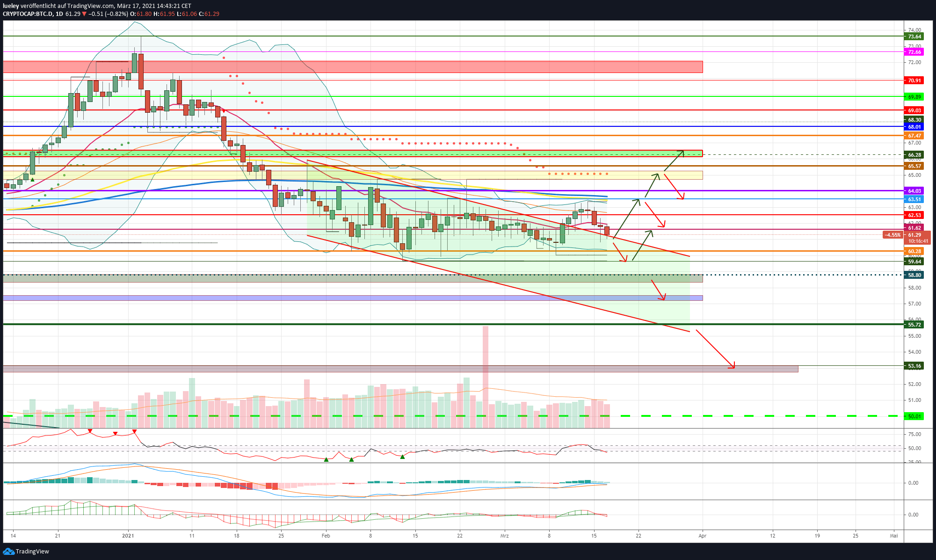The height and width of the screenshot is (560, 936).
Task: Select the low value L:61.06
Action: pos(187,14)
